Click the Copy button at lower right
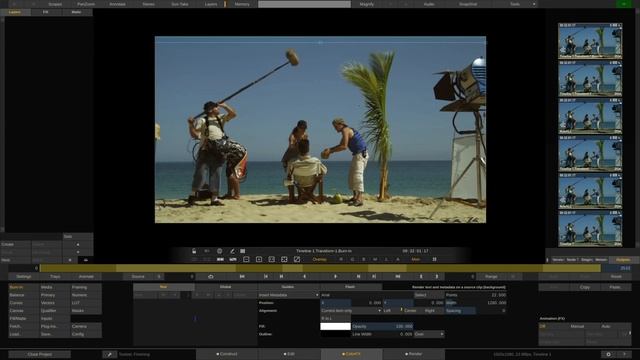Image resolution: width=640 pixels, height=360 pixels. click(x=584, y=287)
